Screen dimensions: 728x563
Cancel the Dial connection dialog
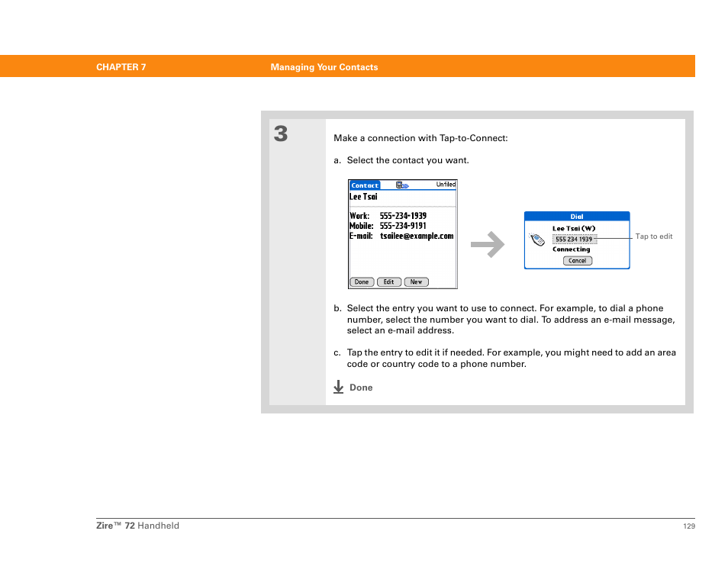click(577, 261)
